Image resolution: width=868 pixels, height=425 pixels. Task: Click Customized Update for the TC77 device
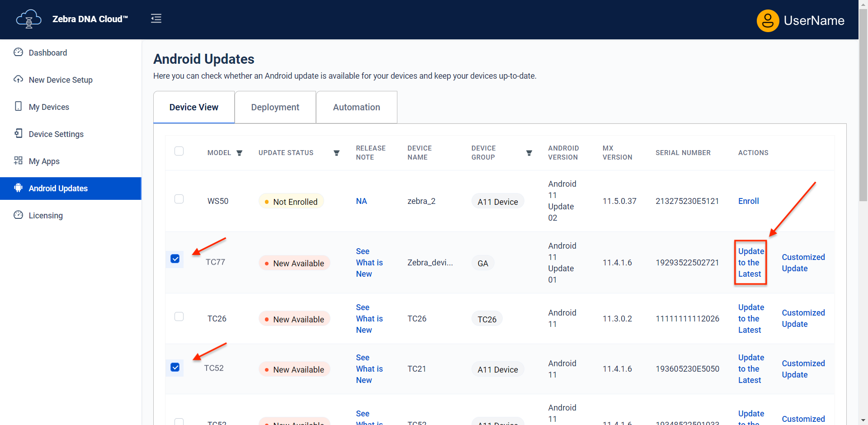coord(803,263)
